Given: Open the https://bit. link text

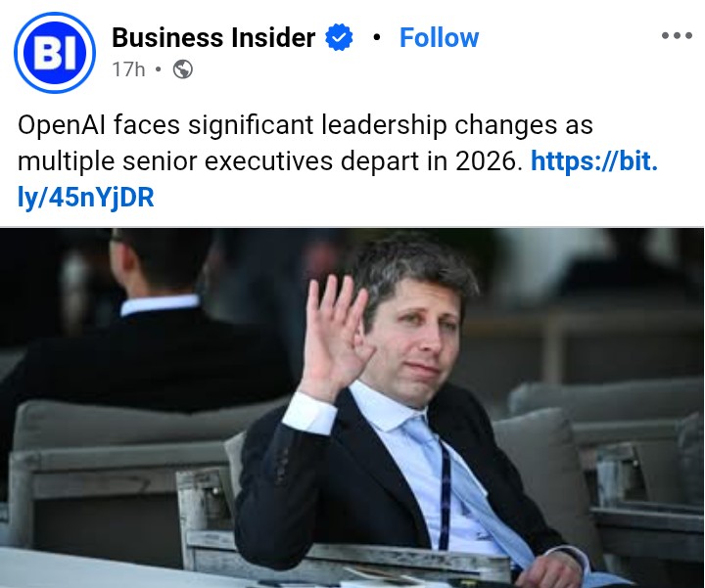Looking at the screenshot, I should pos(594,160).
